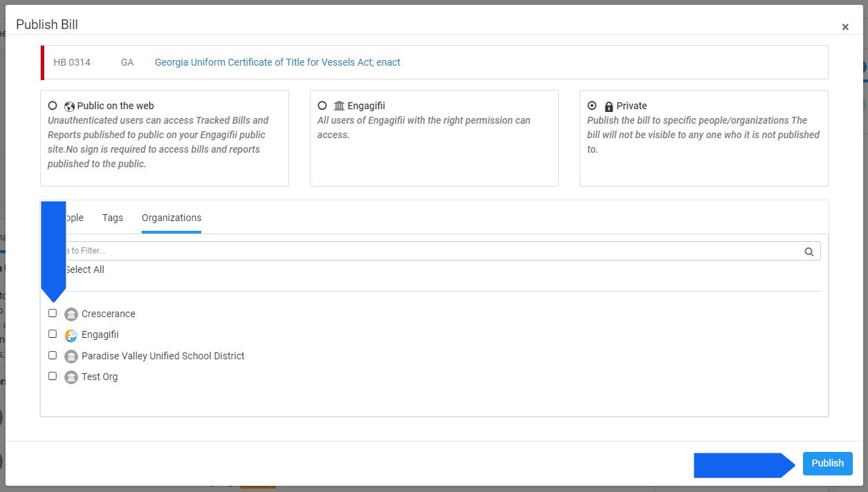Click the Test Org building icon

coord(71,377)
